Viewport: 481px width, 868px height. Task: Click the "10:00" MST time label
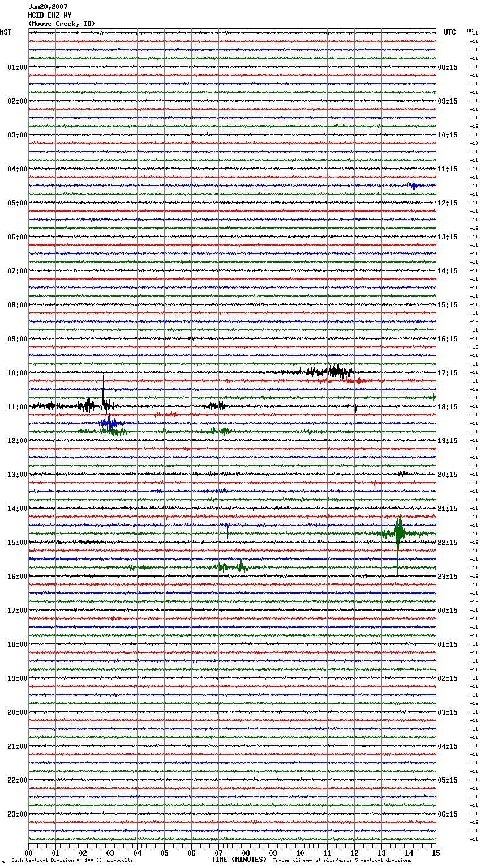(x=18, y=373)
